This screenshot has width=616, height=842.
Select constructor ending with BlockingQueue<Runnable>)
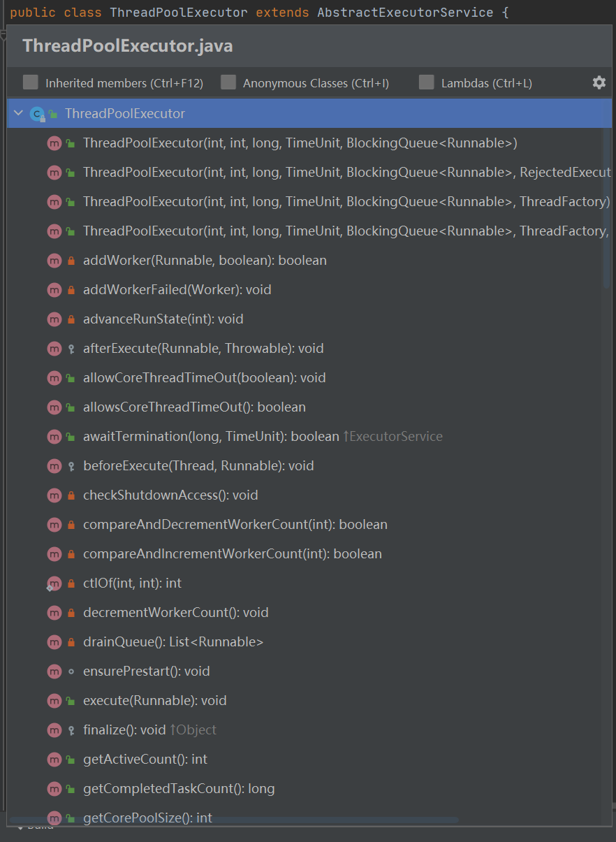click(x=300, y=143)
